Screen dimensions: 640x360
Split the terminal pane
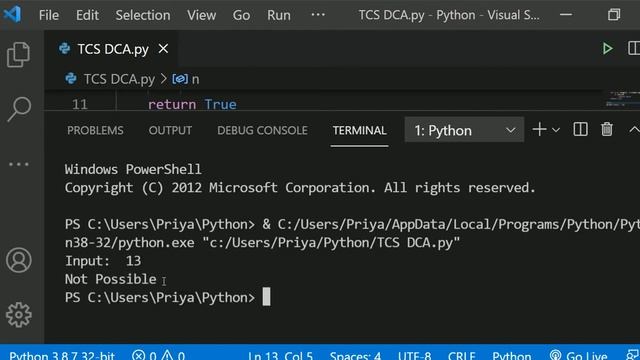580,130
